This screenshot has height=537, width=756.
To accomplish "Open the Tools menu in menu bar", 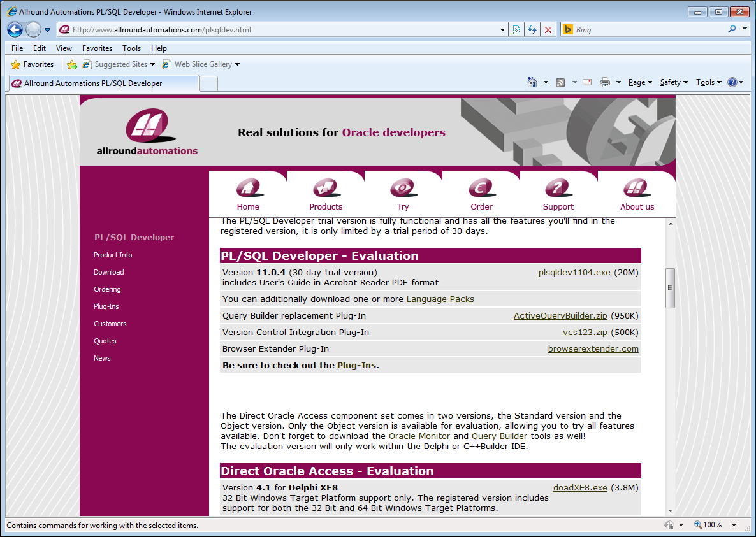I will coord(131,48).
